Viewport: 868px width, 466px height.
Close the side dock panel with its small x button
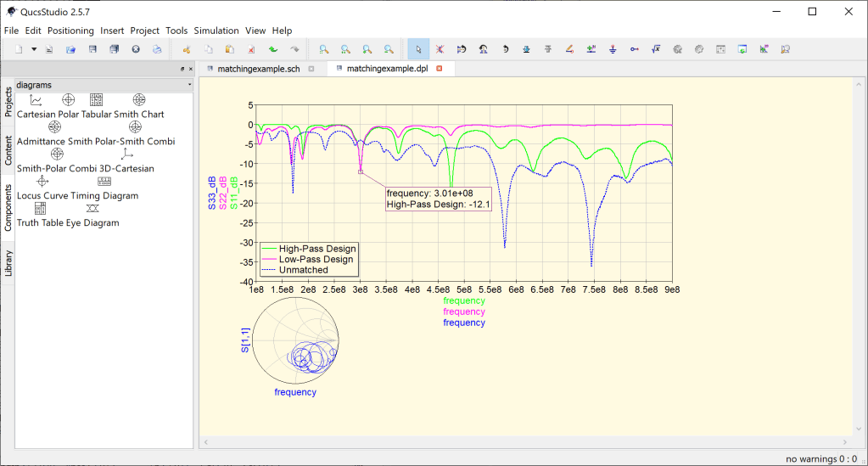click(190, 69)
